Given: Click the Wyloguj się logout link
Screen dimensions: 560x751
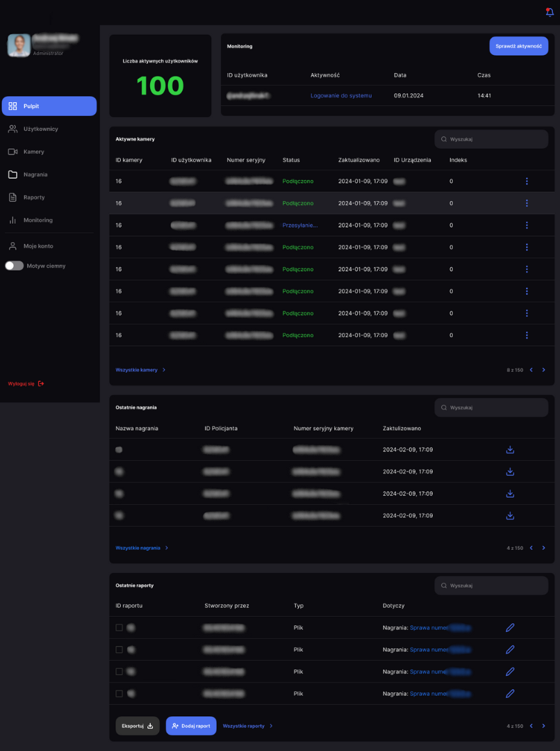Looking at the screenshot, I should click(x=26, y=384).
